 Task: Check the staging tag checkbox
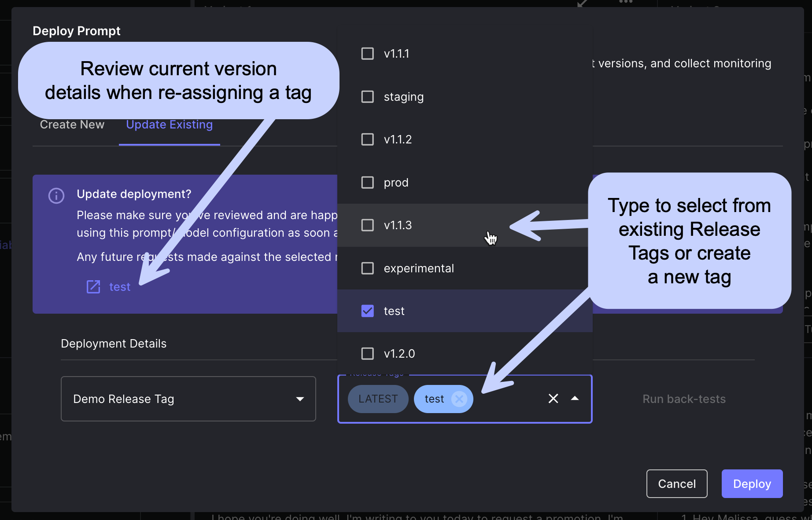pyautogui.click(x=367, y=97)
